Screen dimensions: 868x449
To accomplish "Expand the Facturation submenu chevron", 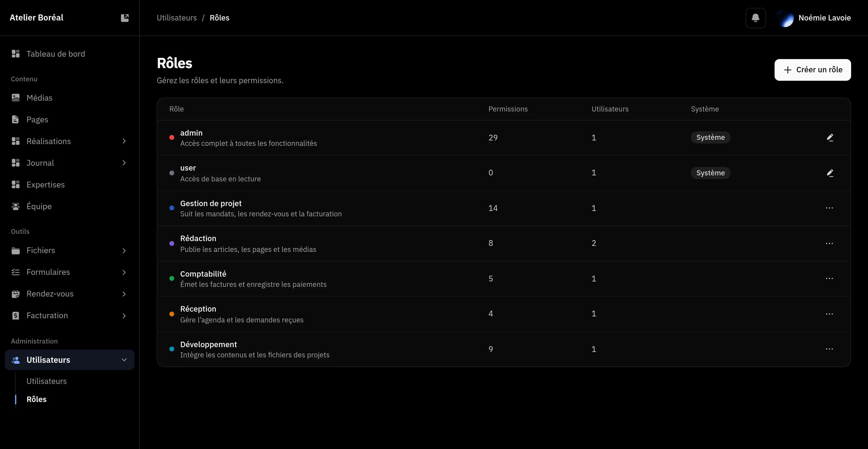I will point(124,316).
